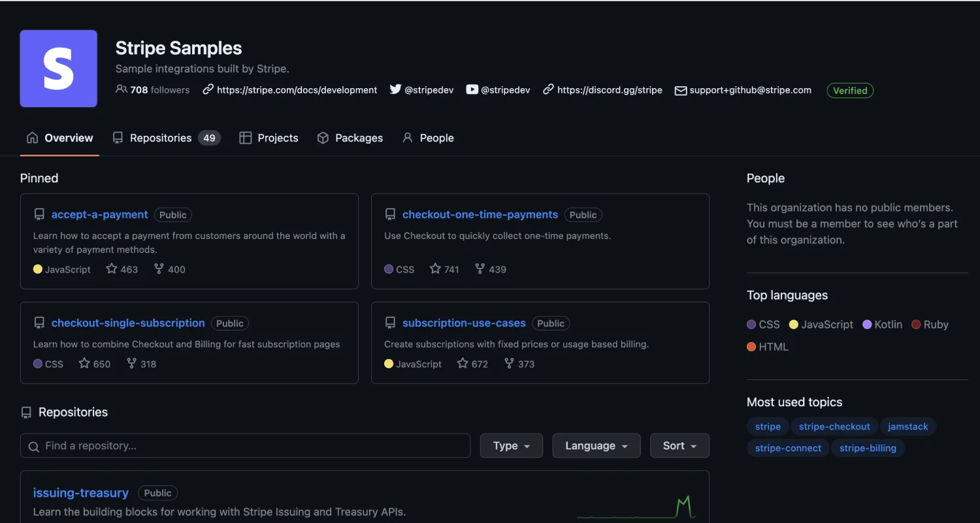Click repo icon next to accept-a-payment
This screenshot has height=523, width=980.
39,214
